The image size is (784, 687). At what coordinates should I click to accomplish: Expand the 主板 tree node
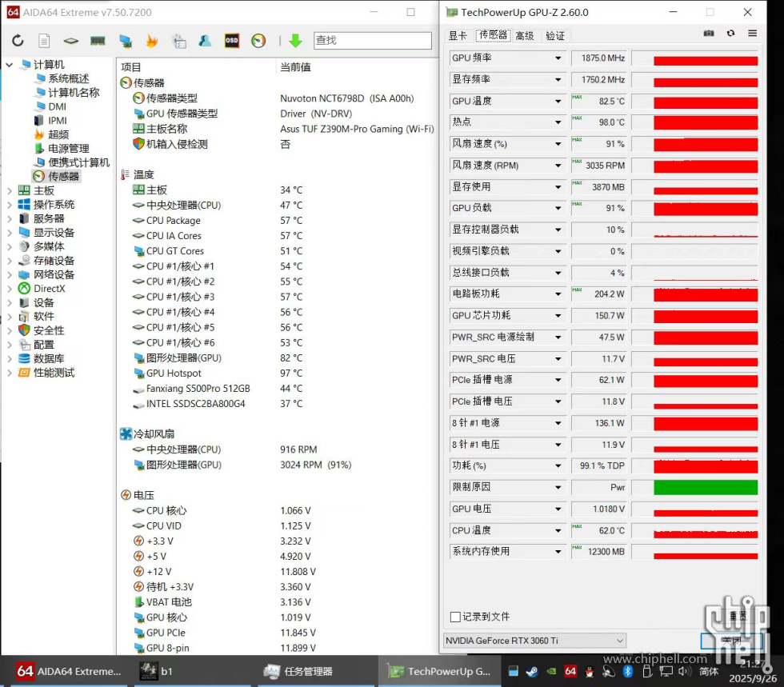(x=9, y=190)
